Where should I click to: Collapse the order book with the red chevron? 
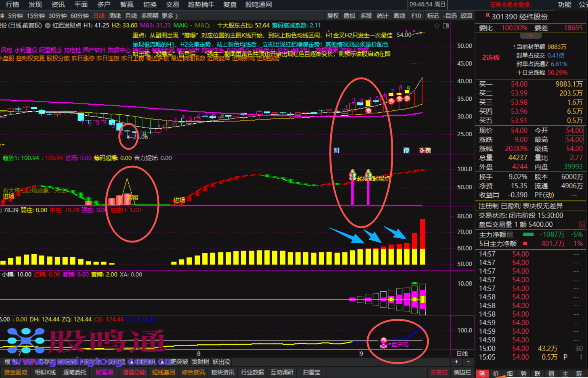[x=530, y=36]
